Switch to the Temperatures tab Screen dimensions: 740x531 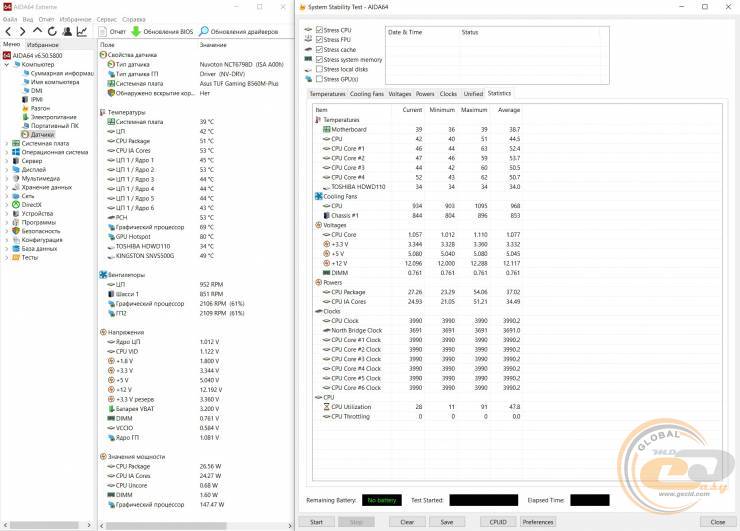point(327,94)
